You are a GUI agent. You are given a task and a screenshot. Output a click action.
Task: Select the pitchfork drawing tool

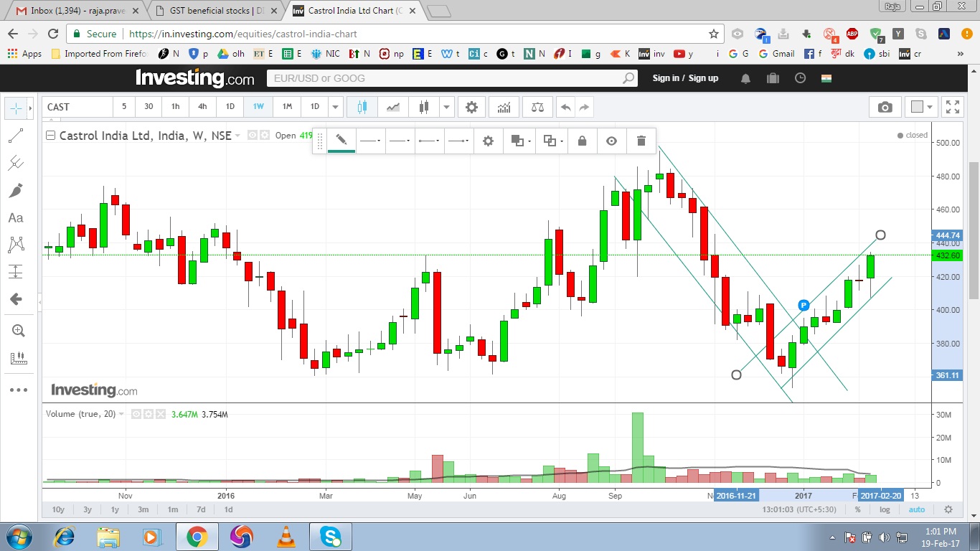[16, 163]
